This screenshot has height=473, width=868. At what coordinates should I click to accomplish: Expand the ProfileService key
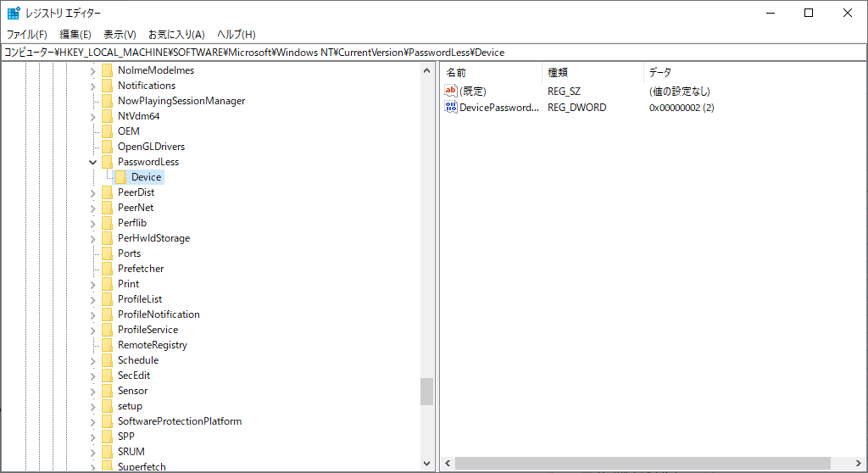(x=93, y=330)
